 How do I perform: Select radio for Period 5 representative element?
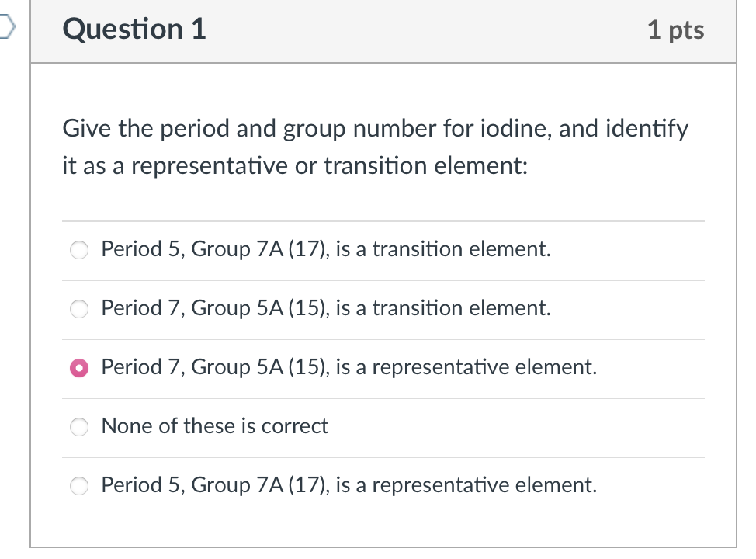click(x=80, y=486)
